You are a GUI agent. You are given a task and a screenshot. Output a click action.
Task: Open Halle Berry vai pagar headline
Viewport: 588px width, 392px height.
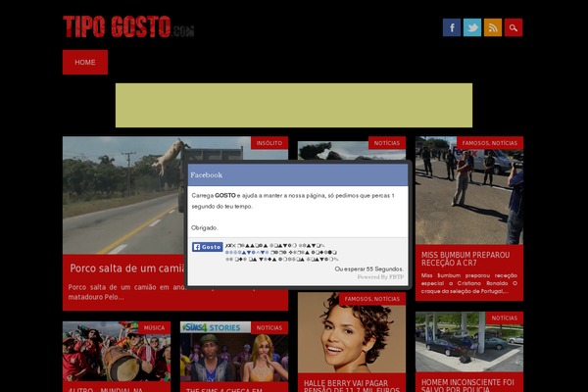coord(352,385)
